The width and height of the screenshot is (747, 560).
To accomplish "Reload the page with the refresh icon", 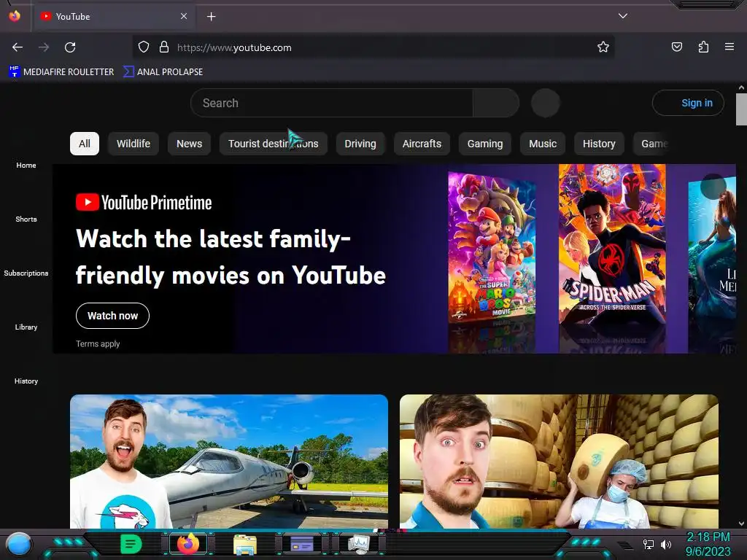I will tap(70, 47).
